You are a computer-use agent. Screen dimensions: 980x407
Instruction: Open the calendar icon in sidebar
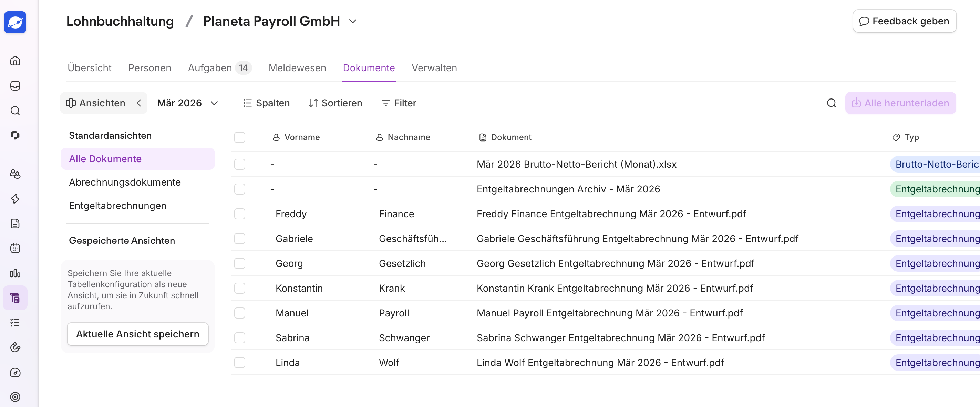15,248
